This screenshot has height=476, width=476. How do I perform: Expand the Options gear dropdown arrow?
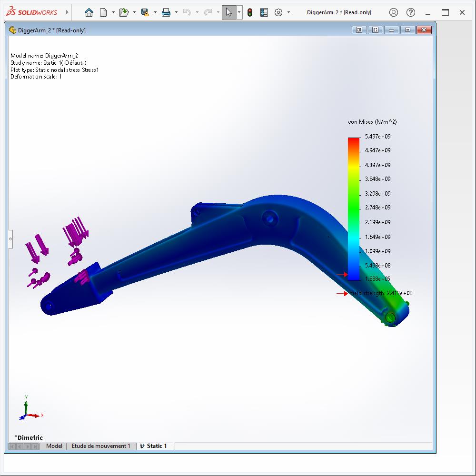coord(288,12)
